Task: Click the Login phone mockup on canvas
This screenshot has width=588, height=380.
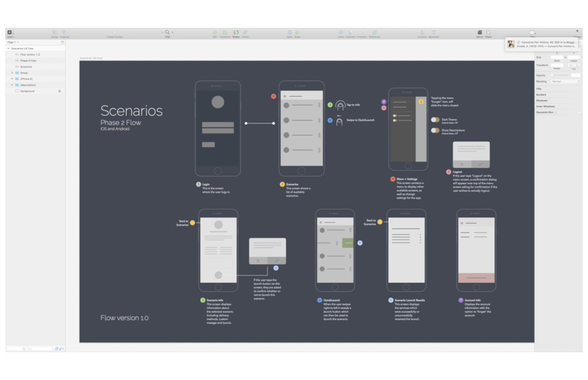Action: [218, 129]
